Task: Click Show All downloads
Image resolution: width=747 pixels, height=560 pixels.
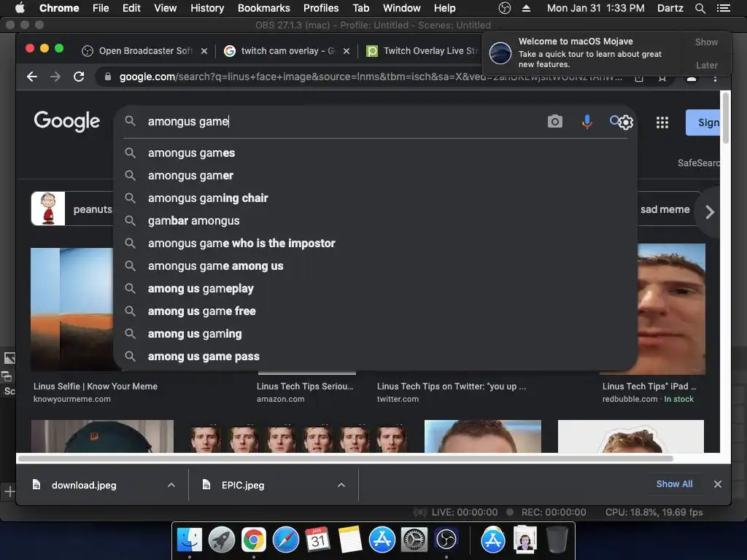Action: click(674, 484)
